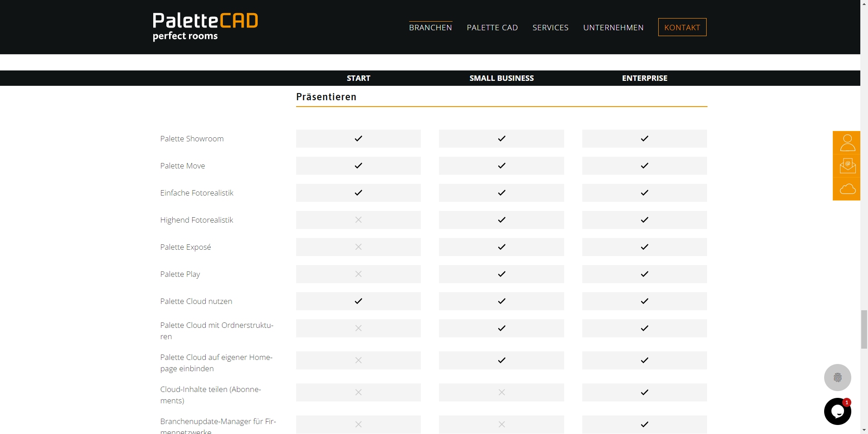
Task: Click the checkmark for Cloud-Inhalte teilen under Enterprise
Action: click(645, 392)
